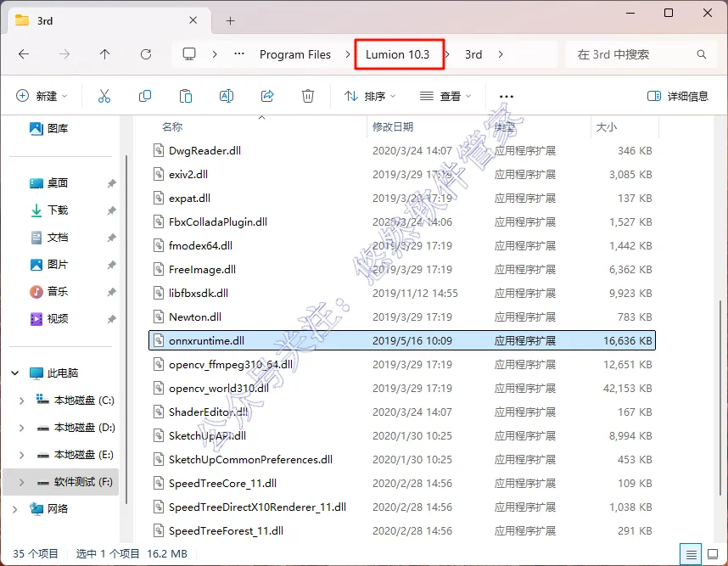Sort by Size (大小) column header

pyautogui.click(x=606, y=126)
